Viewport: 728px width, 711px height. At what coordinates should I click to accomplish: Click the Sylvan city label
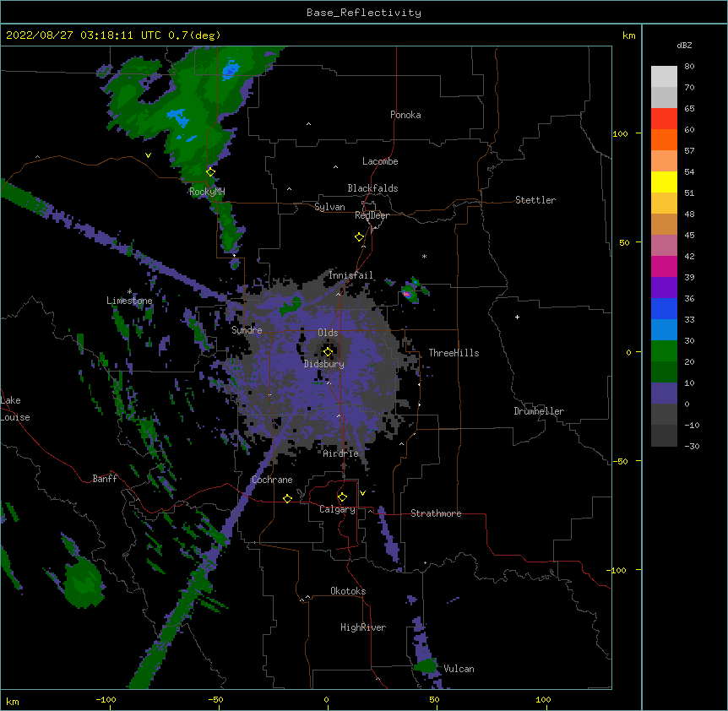click(329, 207)
